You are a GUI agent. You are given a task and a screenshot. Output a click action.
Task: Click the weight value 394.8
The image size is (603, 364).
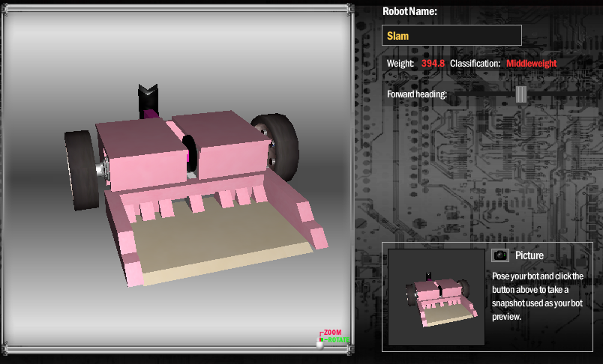pyautogui.click(x=433, y=64)
